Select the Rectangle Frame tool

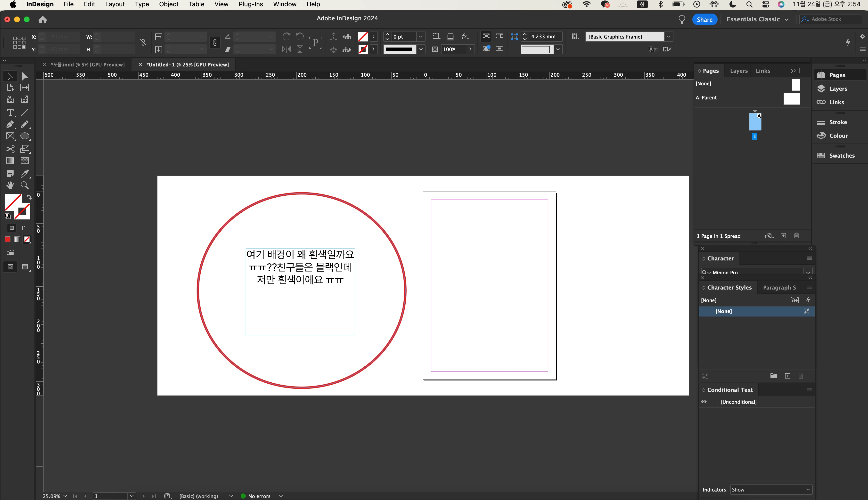click(10, 136)
